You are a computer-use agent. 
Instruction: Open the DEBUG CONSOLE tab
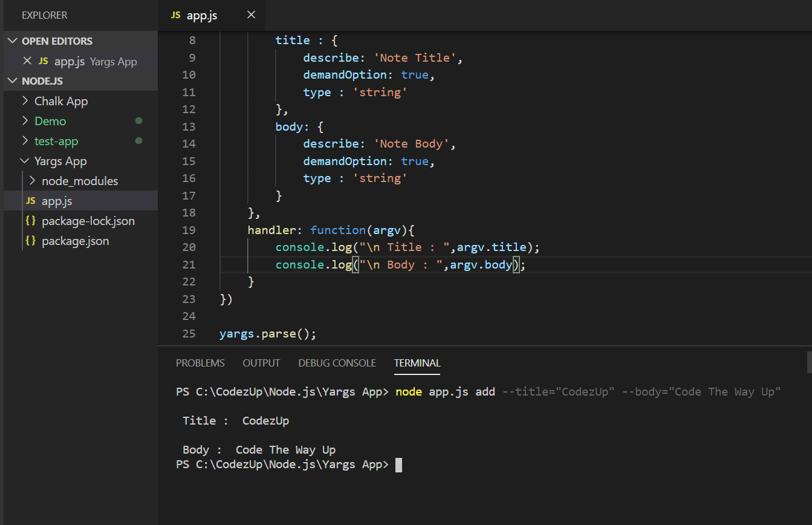[337, 363]
